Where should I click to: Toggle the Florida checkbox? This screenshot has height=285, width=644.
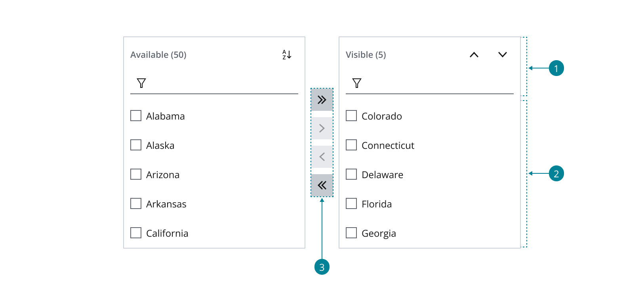pyautogui.click(x=351, y=203)
